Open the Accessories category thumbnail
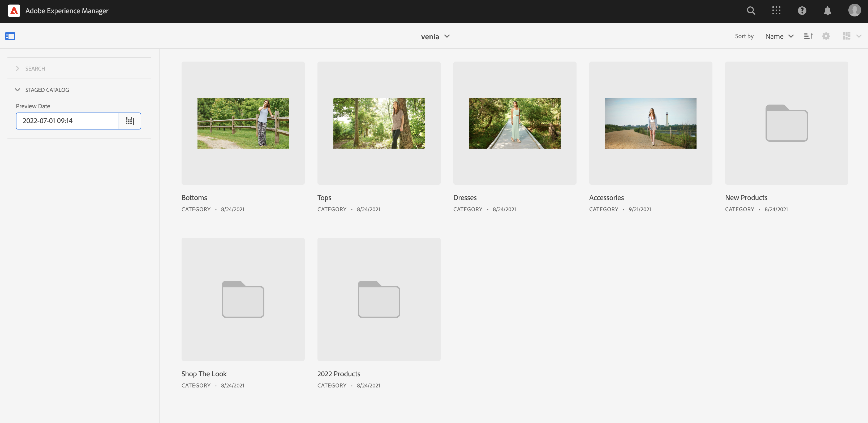Screen dimensions: 868x423 [650, 123]
